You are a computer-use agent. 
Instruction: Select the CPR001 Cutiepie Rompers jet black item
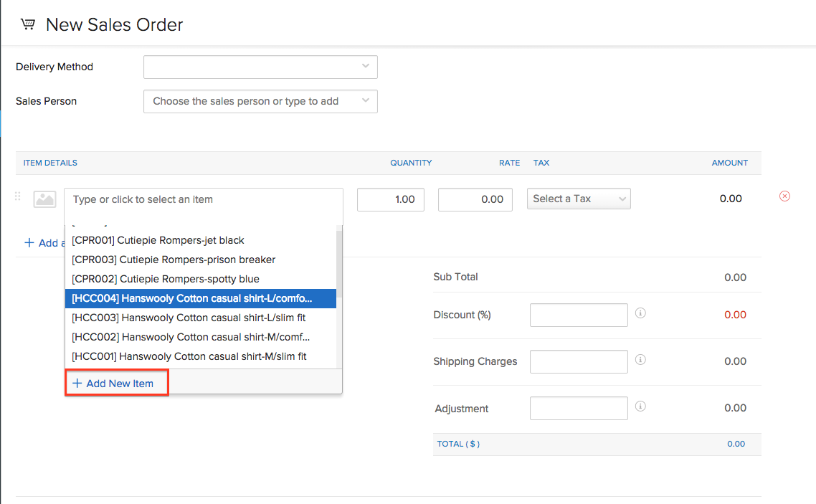click(x=158, y=240)
